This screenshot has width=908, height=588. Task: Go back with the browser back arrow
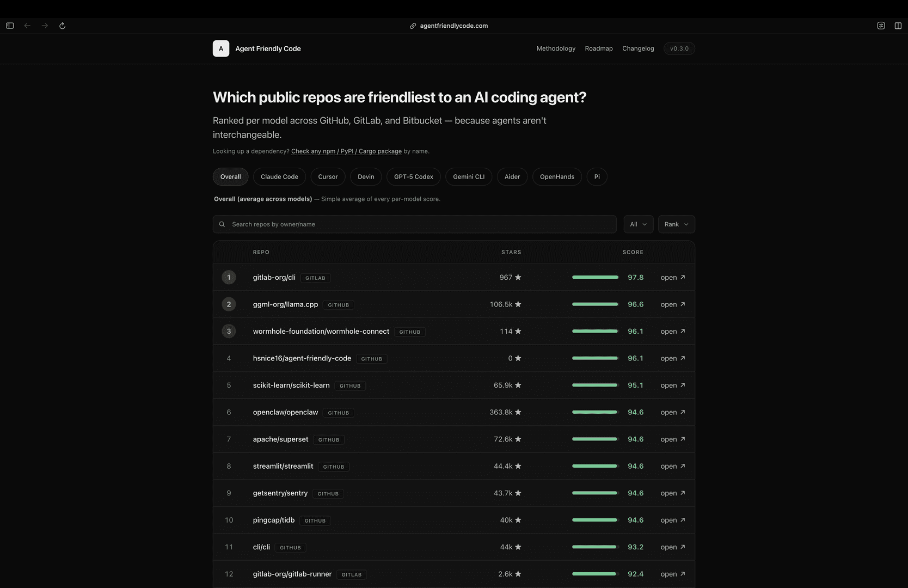27,26
